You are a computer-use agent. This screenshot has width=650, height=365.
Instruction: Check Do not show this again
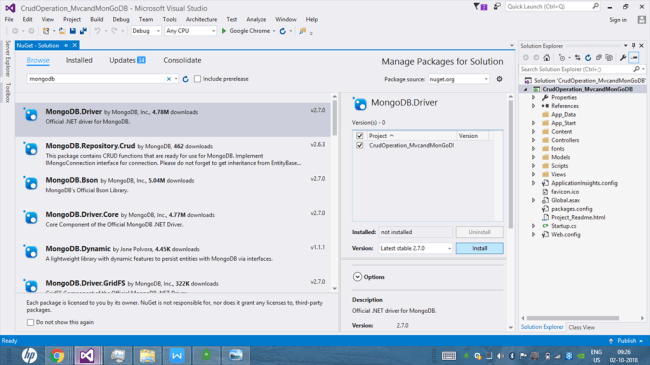point(30,322)
